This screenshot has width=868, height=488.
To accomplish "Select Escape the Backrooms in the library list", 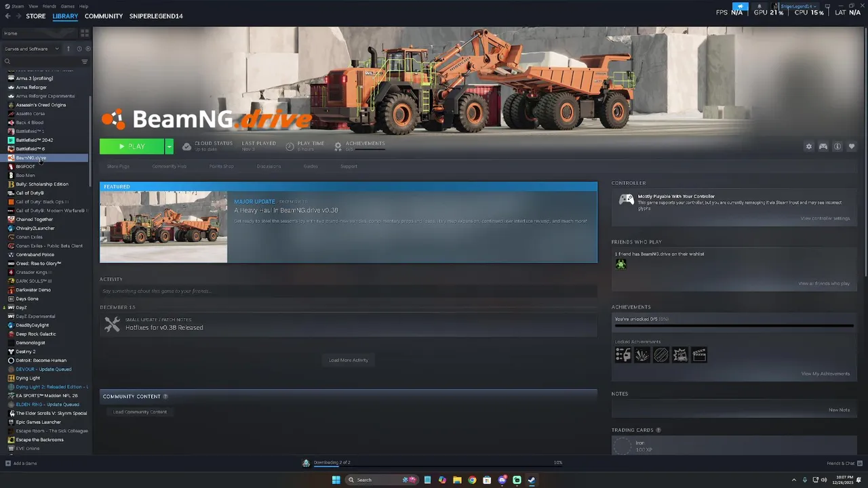I will point(39,440).
